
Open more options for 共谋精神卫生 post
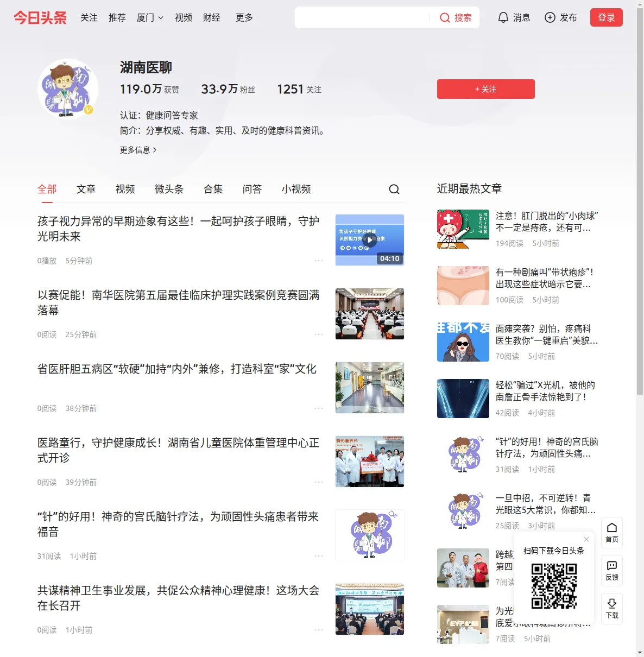pyautogui.click(x=319, y=630)
